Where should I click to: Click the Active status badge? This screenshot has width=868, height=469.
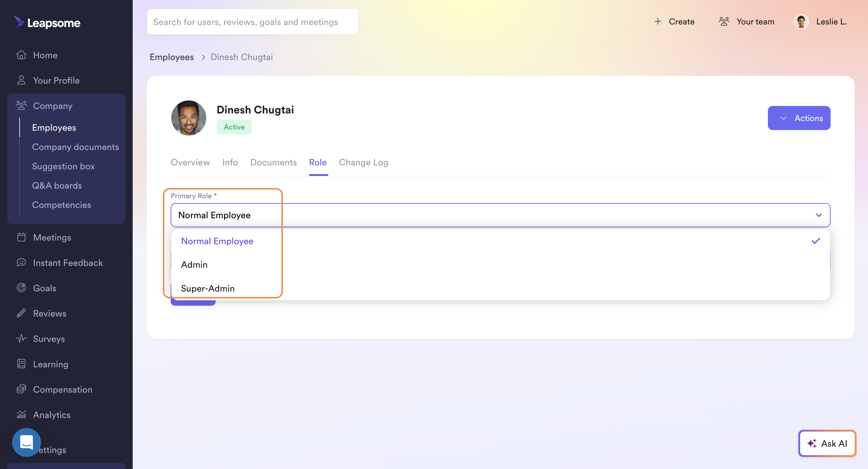coord(234,127)
